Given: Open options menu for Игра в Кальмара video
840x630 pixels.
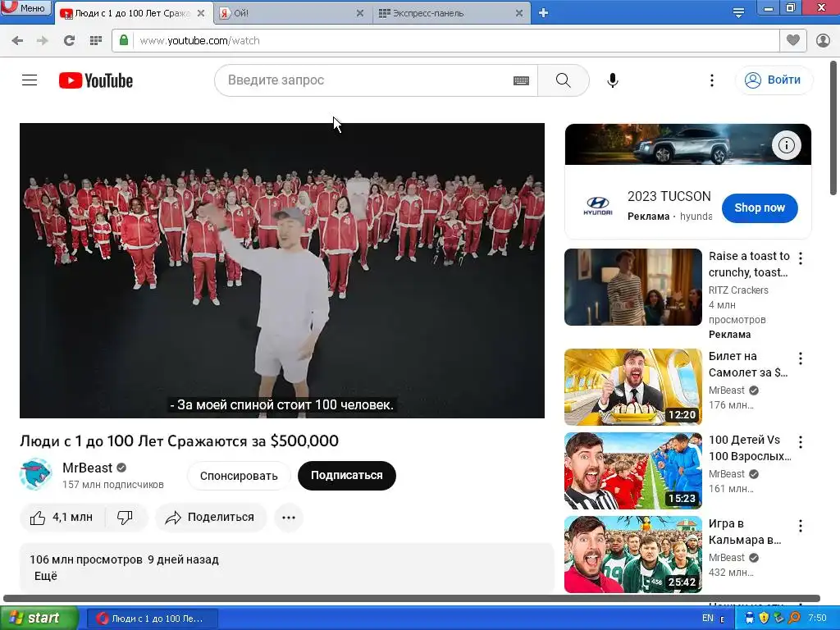Looking at the screenshot, I should point(801,526).
